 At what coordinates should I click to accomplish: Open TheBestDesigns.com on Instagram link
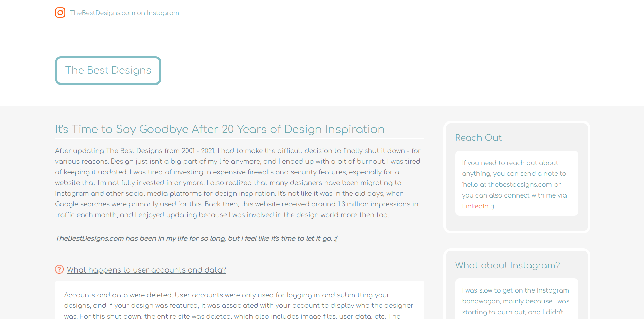click(x=124, y=13)
